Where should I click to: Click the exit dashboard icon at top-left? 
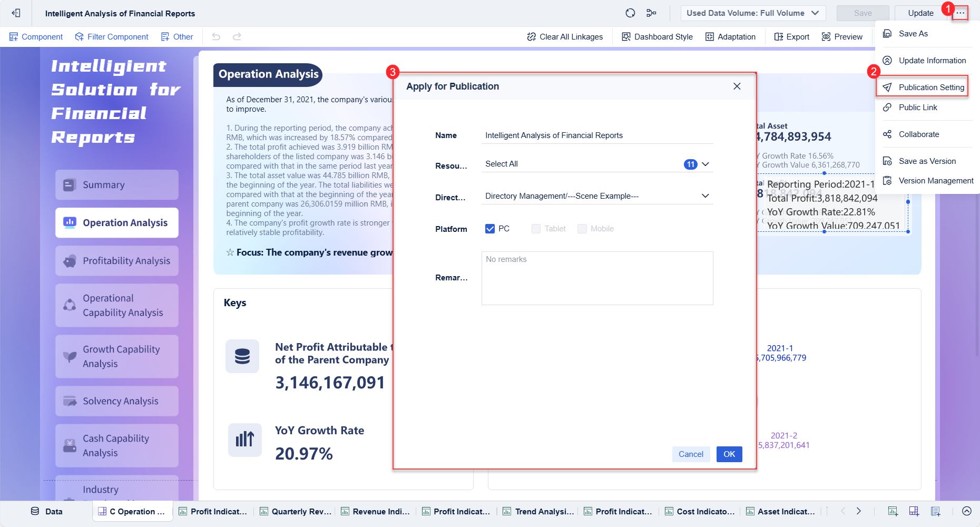(x=16, y=13)
